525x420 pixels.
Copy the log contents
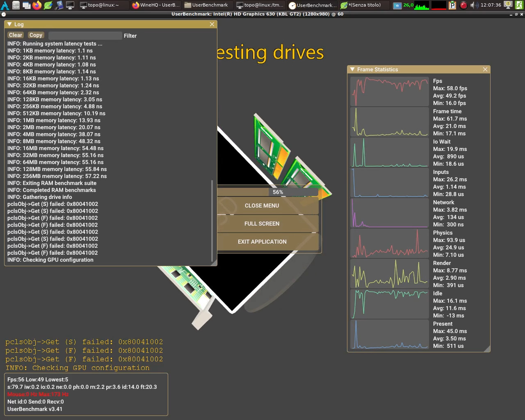36,35
